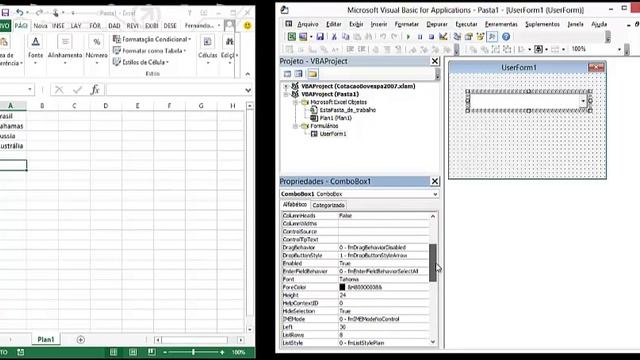Click the smiley feedback icon in Excel
This screenshot has height=360, width=640.
coord(247,25)
